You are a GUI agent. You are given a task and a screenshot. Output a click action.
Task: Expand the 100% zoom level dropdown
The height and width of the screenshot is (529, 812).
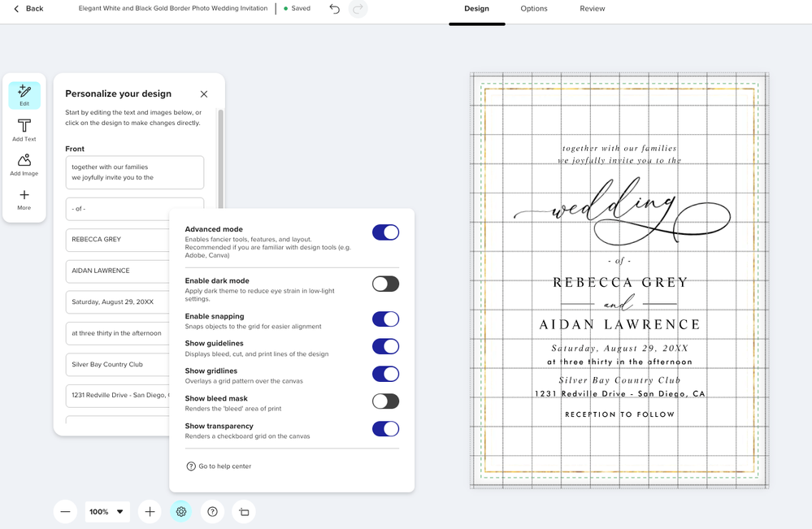tap(107, 512)
